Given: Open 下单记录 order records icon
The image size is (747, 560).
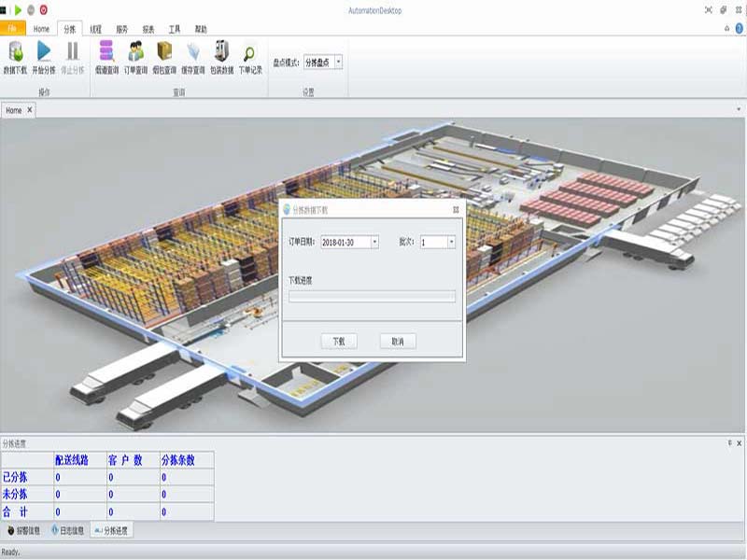Looking at the screenshot, I should click(249, 55).
